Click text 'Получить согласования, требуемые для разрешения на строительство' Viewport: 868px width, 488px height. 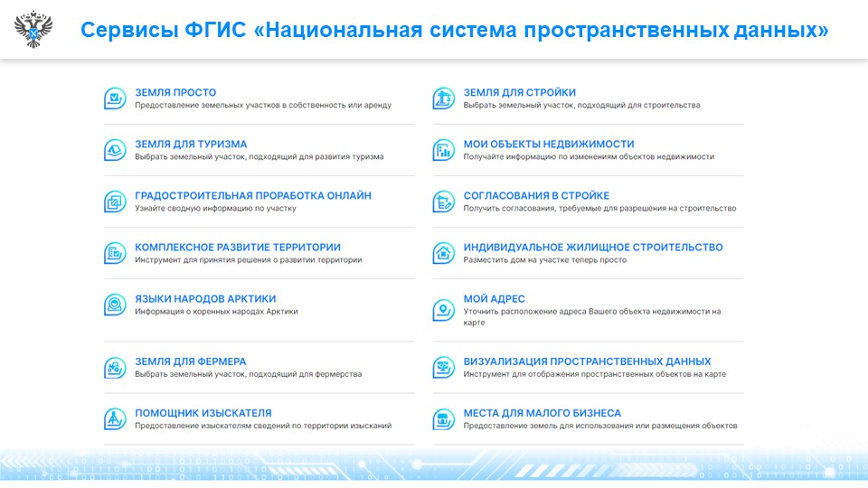tap(600, 208)
